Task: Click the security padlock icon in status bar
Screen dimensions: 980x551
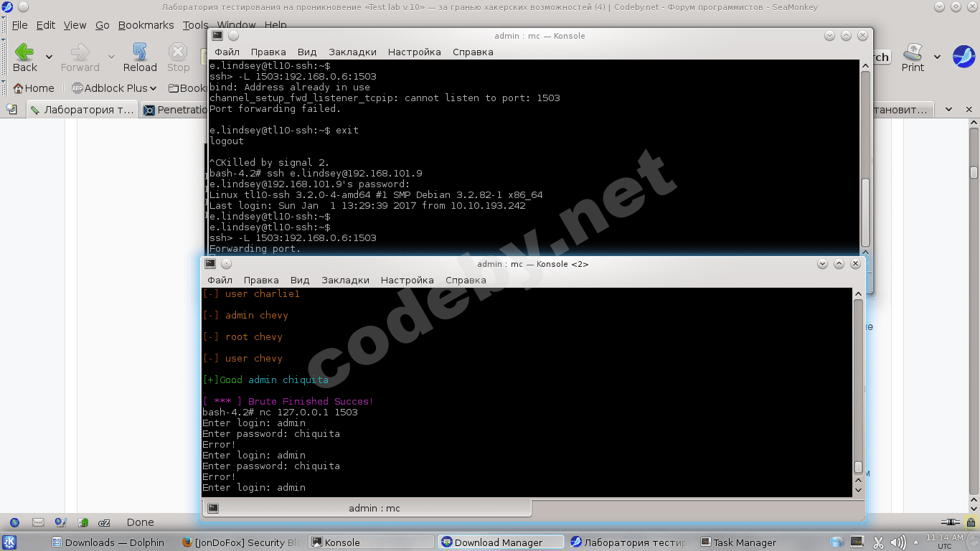Action: coord(971,522)
